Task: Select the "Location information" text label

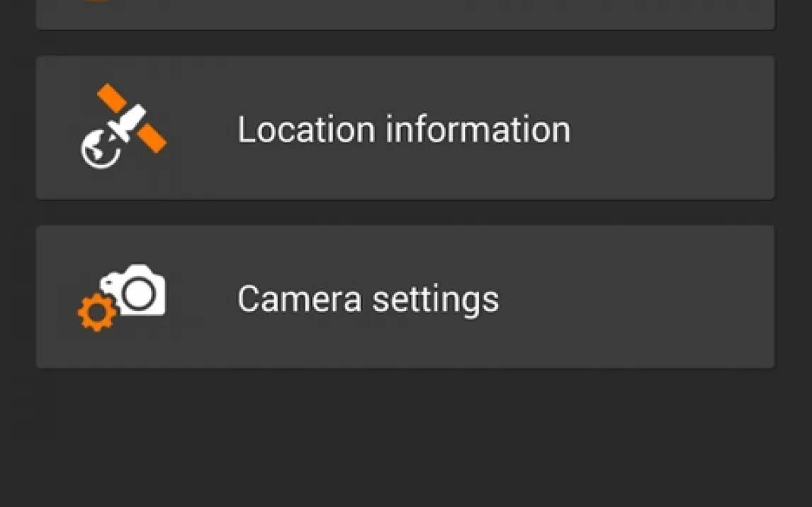Action: coord(403,130)
